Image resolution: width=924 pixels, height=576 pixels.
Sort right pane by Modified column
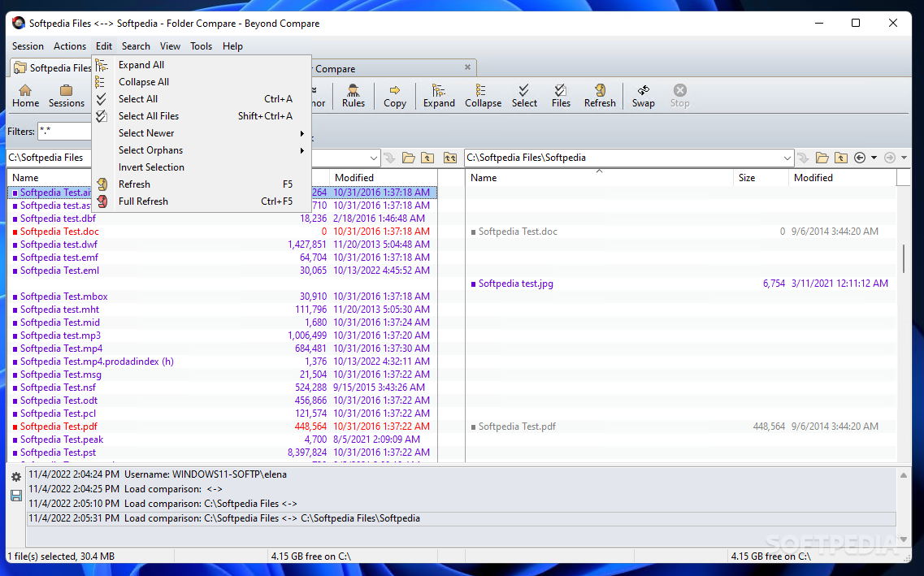[x=842, y=178]
